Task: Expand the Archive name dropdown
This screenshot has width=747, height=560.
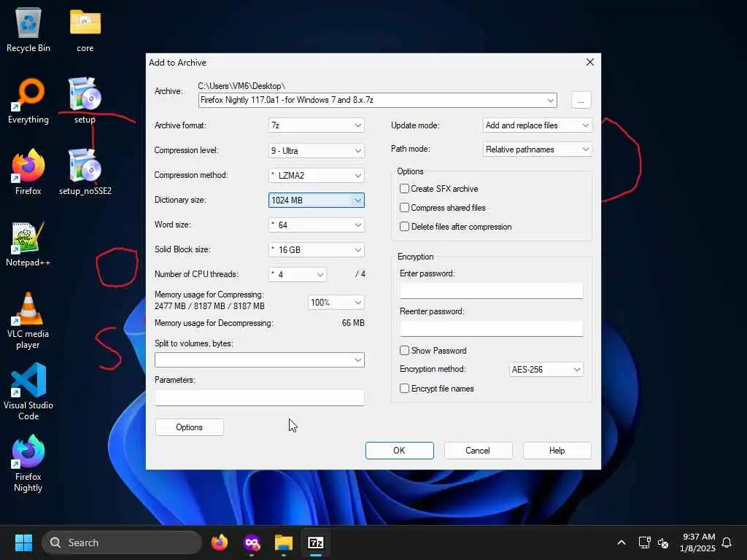Action: [550, 101]
